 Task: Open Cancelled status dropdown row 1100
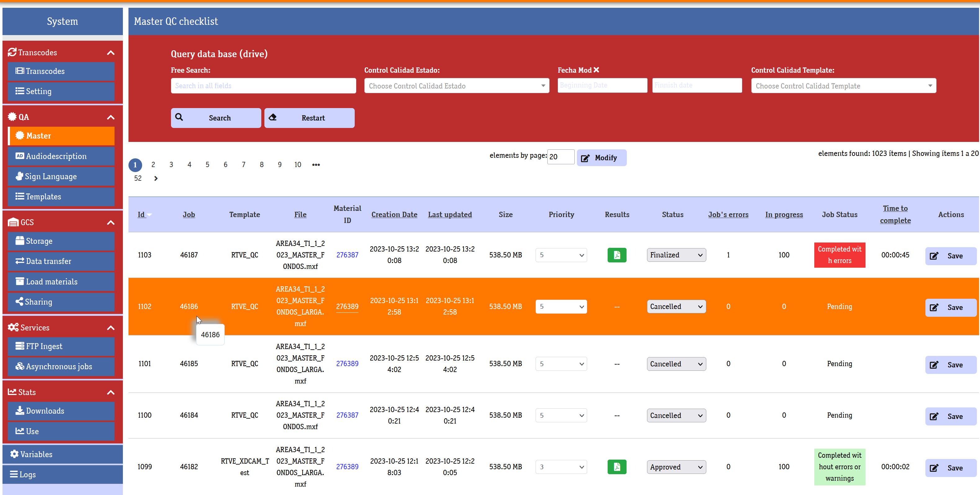pos(677,416)
